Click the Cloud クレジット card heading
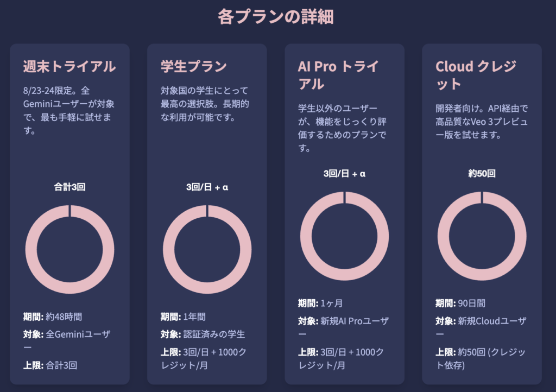Image resolution: width=556 pixels, height=392 pixels. (x=476, y=75)
